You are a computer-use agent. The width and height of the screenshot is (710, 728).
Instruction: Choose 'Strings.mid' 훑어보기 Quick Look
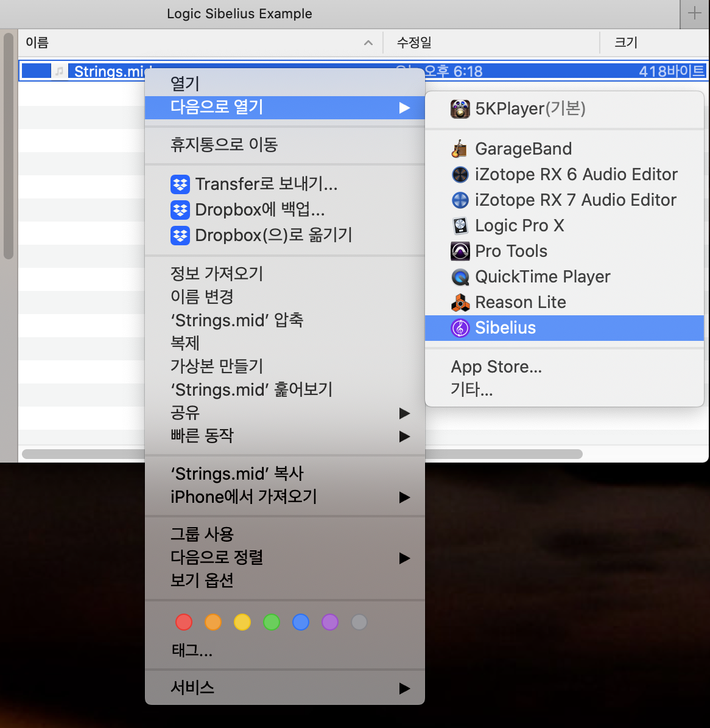pos(284,390)
